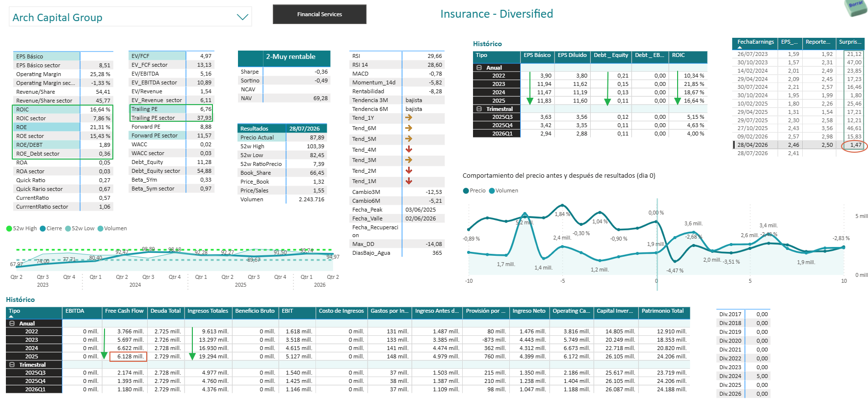Viewport: 868px width, 407px height.
Task: Click the Forward PE label
Action: [x=146, y=127]
